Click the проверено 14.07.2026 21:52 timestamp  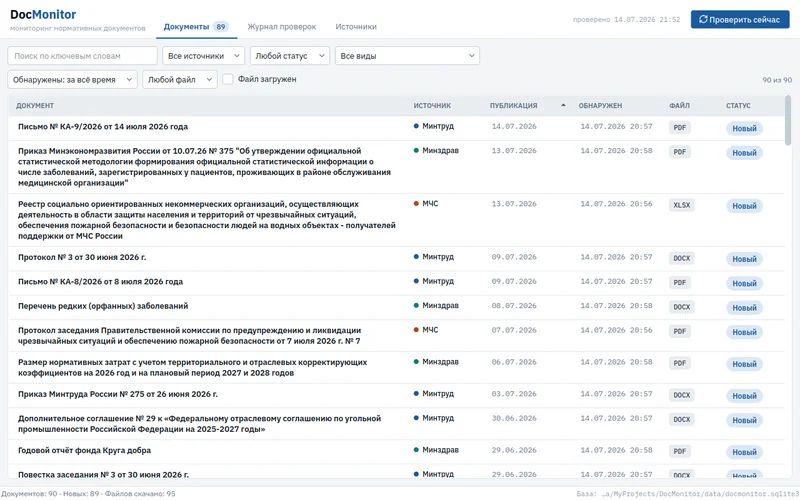(626, 19)
